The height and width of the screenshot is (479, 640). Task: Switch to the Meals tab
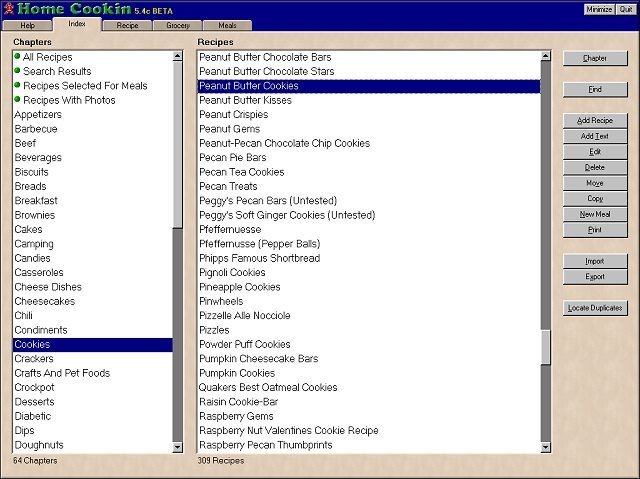227,25
